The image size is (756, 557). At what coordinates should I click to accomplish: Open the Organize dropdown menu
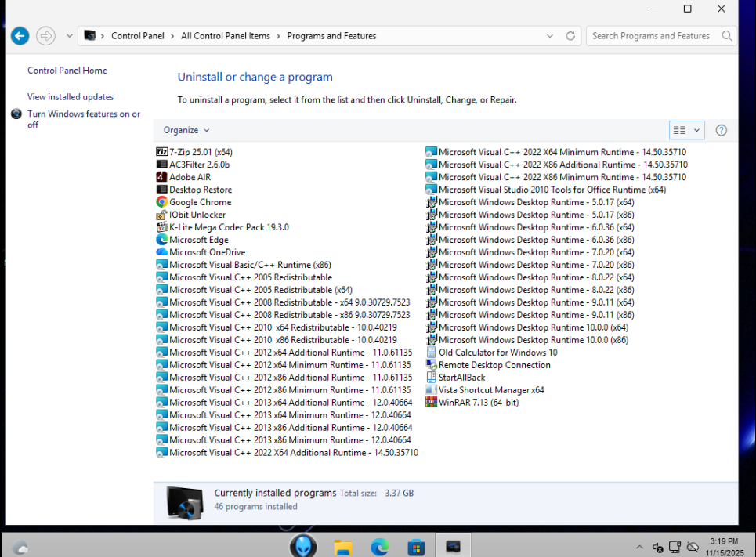(x=186, y=130)
